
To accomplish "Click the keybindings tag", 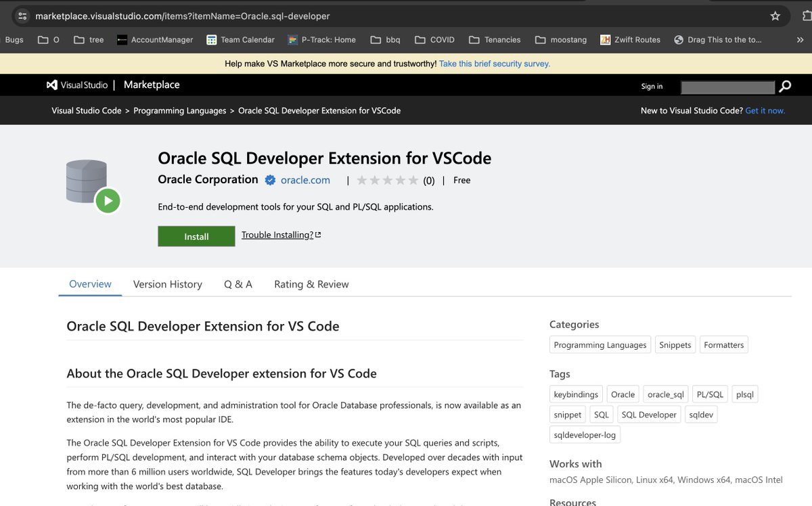I will tap(576, 394).
